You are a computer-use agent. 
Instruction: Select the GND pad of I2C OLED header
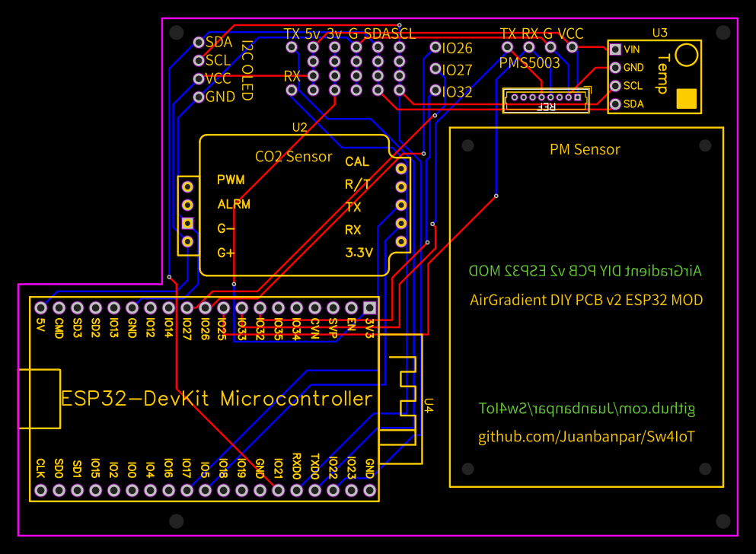click(199, 97)
